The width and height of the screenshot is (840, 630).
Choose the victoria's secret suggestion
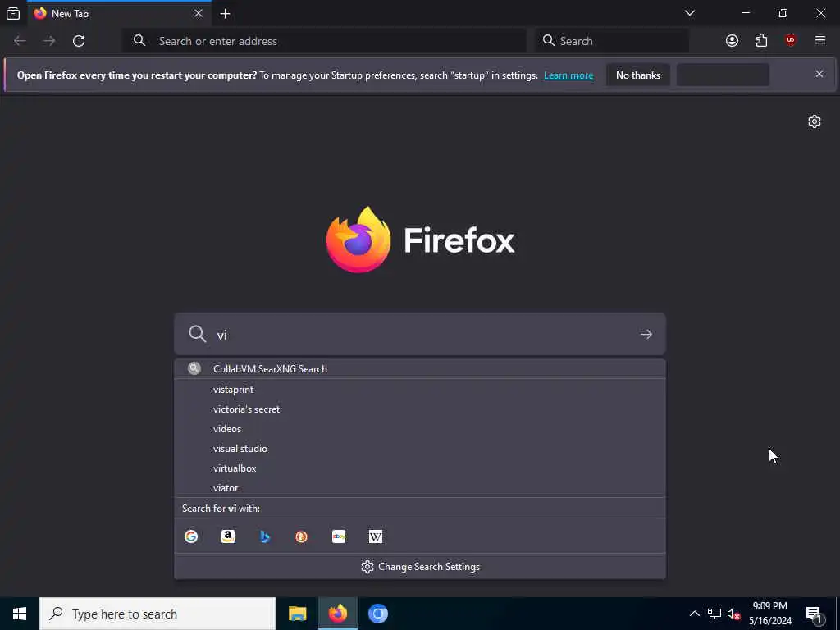coord(420,409)
